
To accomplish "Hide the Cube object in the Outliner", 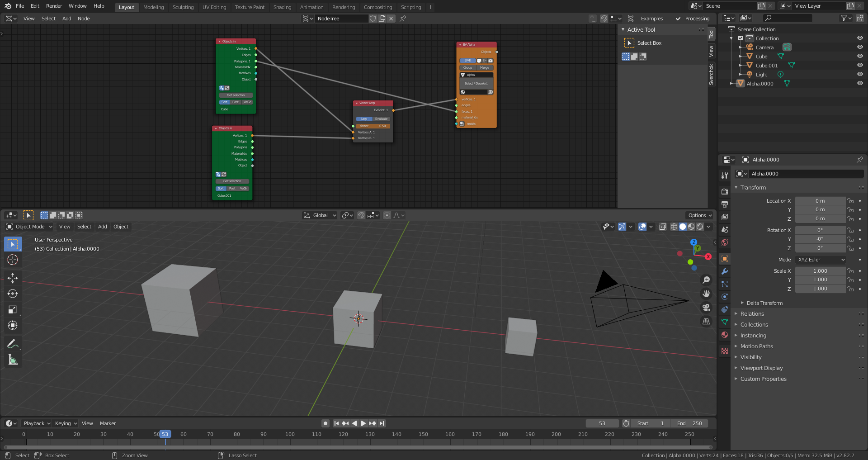I will coord(859,56).
